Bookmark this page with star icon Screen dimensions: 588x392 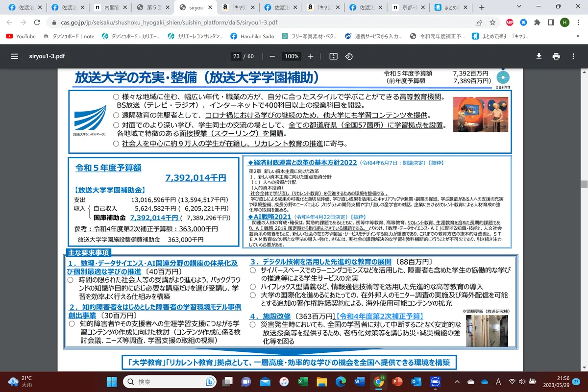coord(492,23)
